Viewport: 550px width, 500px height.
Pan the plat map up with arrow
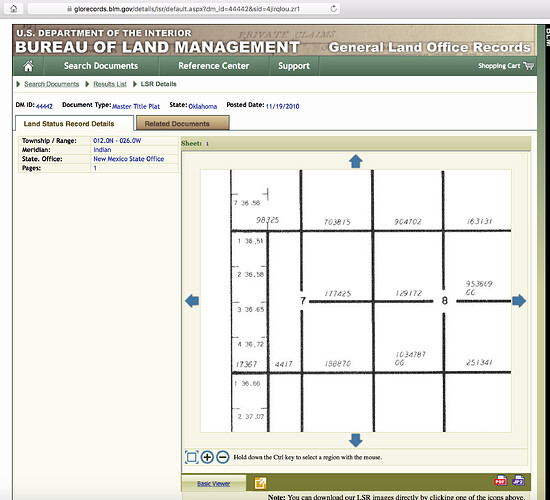(356, 161)
